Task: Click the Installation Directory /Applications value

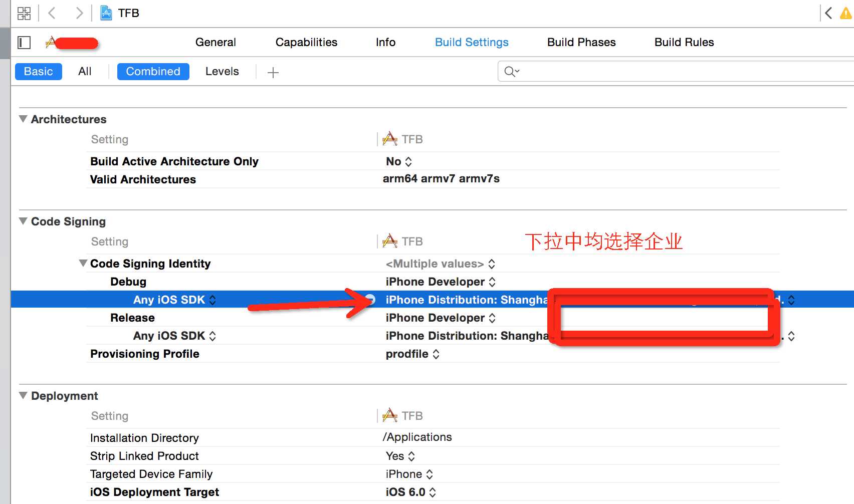Action: coord(417,437)
